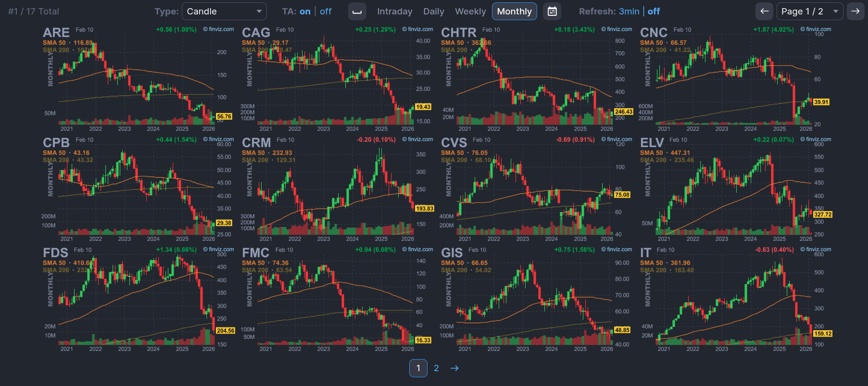868x386 pixels.
Task: Click the bottom pagination next arrow
Action: [x=454, y=368]
